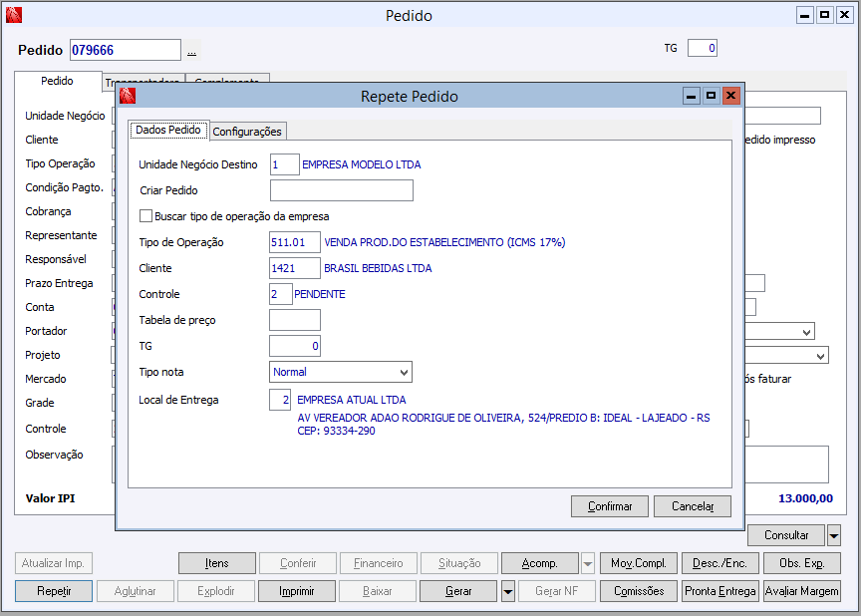Click Cancelar button
Image resolution: width=861 pixels, height=616 pixels.
coord(693,506)
